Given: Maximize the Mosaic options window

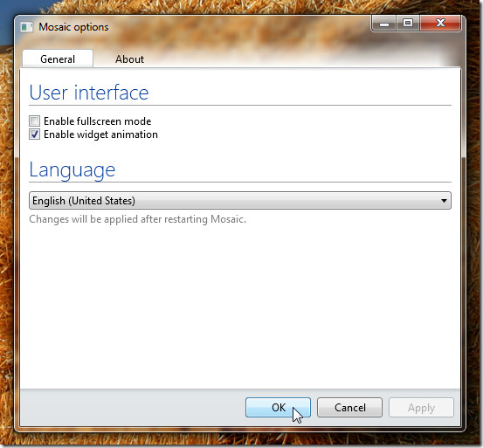Looking at the screenshot, I should [408, 24].
